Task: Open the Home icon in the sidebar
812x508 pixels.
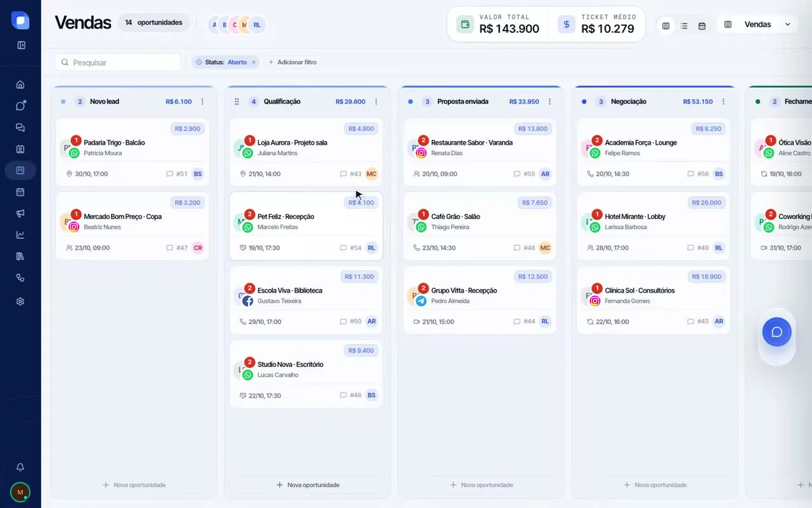Action: tap(20, 84)
